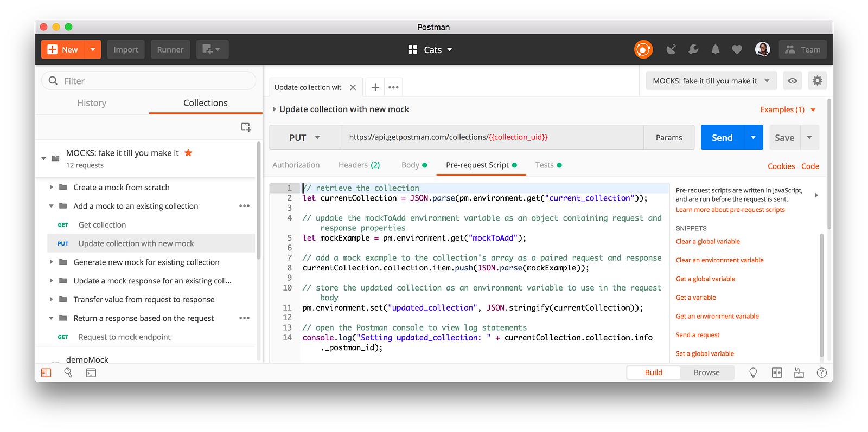Insert Clear a global variable snippet
The width and height of the screenshot is (868, 432).
pos(707,242)
